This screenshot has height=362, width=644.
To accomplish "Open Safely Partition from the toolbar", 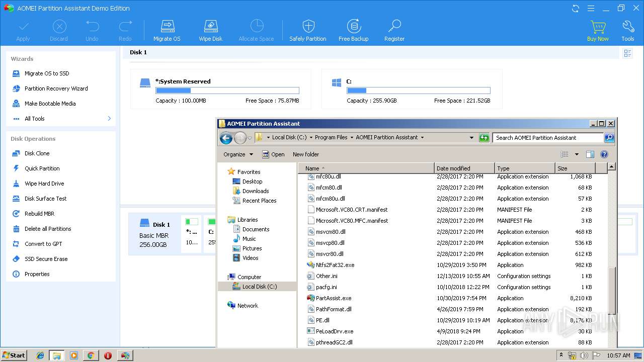I will [308, 30].
